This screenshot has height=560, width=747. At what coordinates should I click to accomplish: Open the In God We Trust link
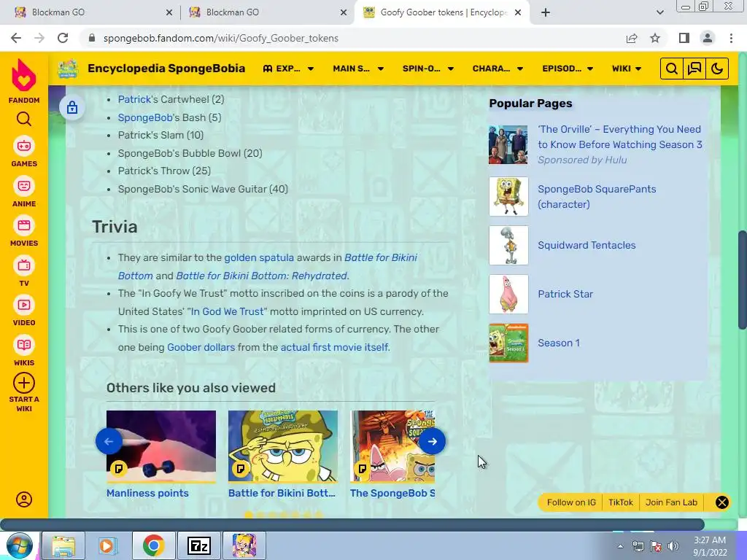(x=227, y=311)
